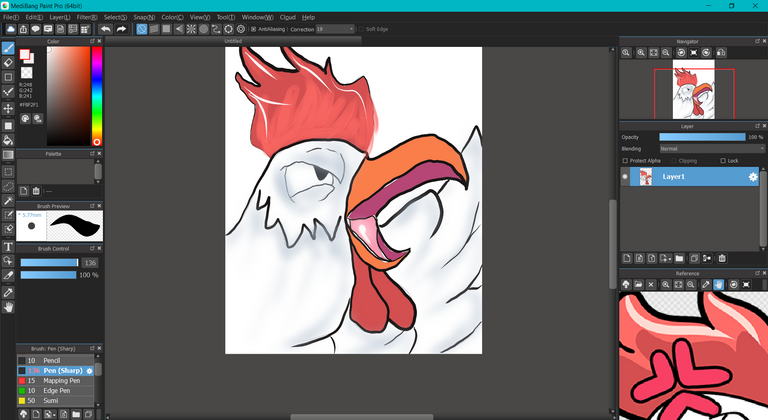Select the Text tool
The height and width of the screenshot is (420, 768).
click(x=8, y=247)
